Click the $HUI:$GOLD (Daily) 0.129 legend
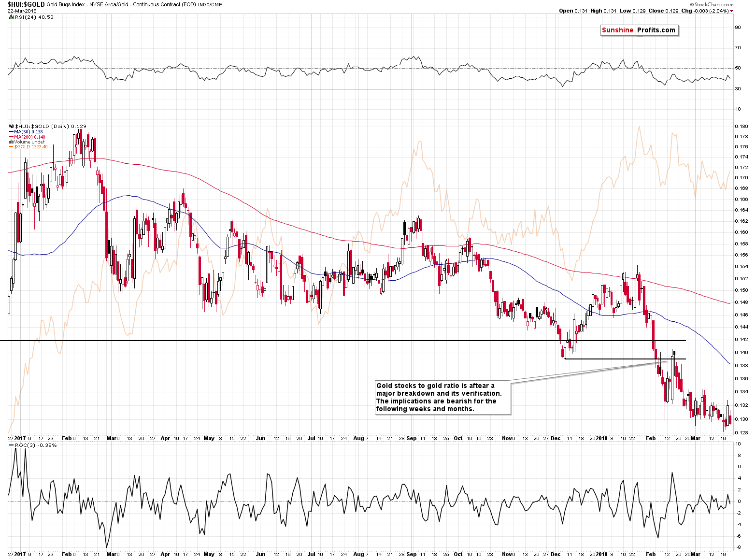 pyautogui.click(x=51, y=126)
